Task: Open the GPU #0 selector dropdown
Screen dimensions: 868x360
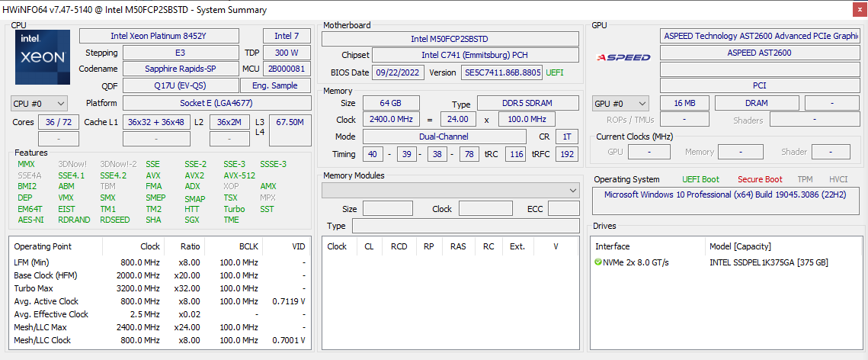Action: click(620, 104)
